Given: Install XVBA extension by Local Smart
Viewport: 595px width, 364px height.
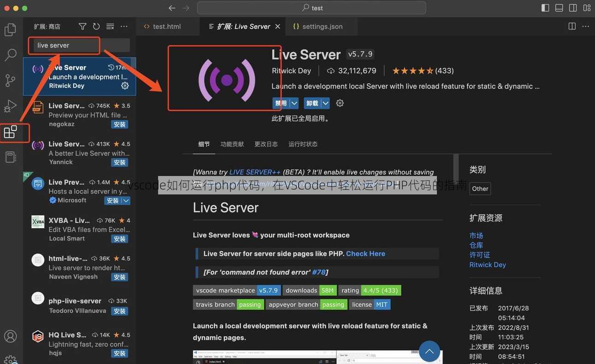Looking at the screenshot, I should coord(120,239).
